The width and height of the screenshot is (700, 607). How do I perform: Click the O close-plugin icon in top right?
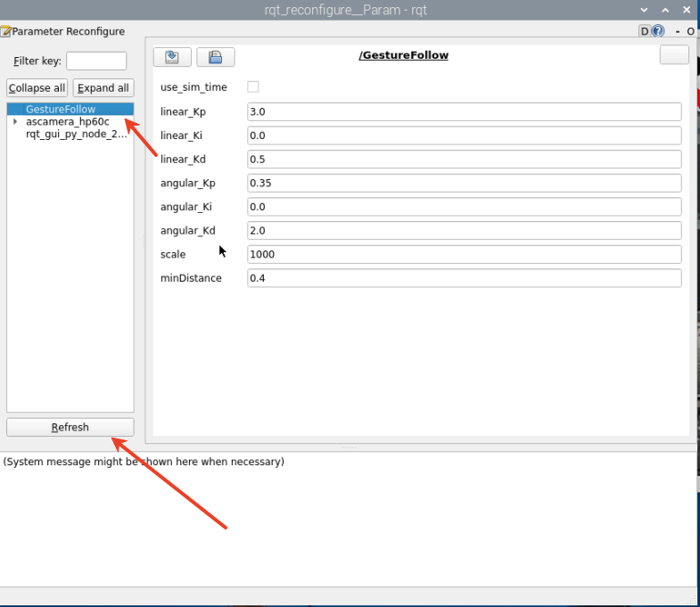click(690, 31)
